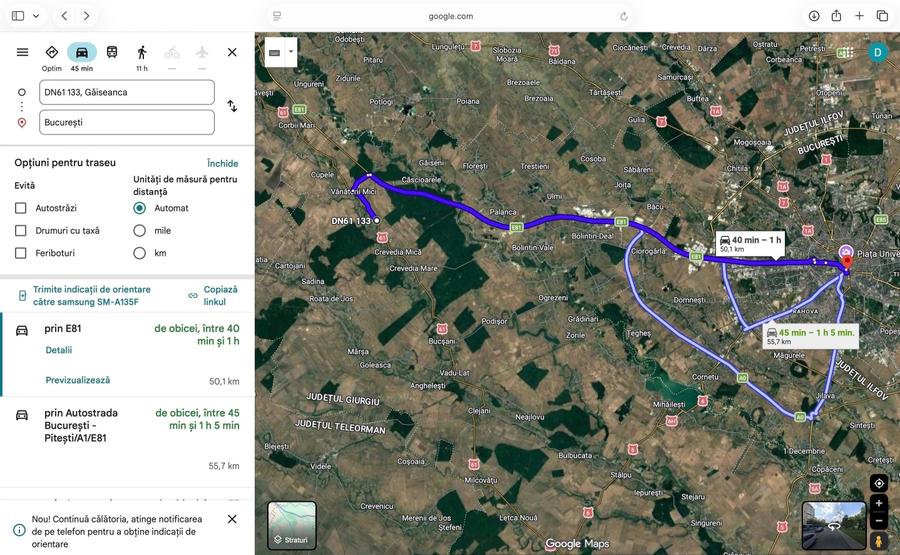Reload the page in Safari
The height and width of the screenshot is (555, 900).
tap(624, 16)
